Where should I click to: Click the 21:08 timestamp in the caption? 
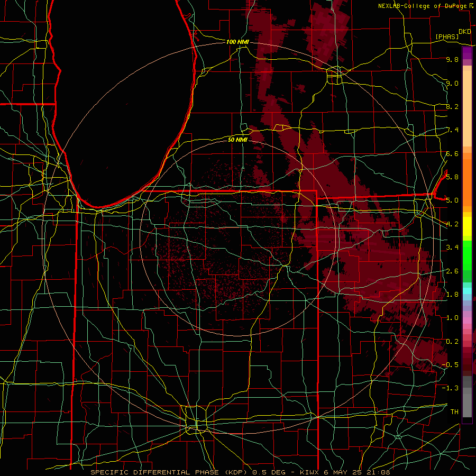click(379, 472)
